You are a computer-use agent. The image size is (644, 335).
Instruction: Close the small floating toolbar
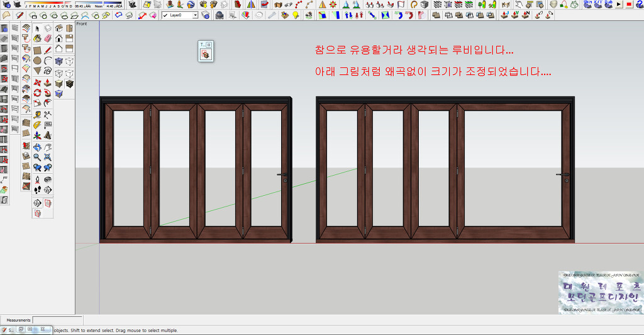pyautogui.click(x=209, y=44)
